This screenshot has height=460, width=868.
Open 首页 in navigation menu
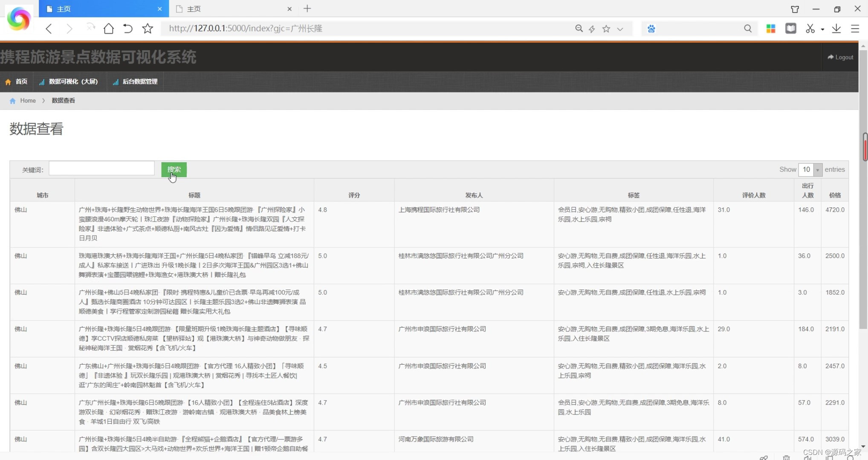(x=17, y=81)
